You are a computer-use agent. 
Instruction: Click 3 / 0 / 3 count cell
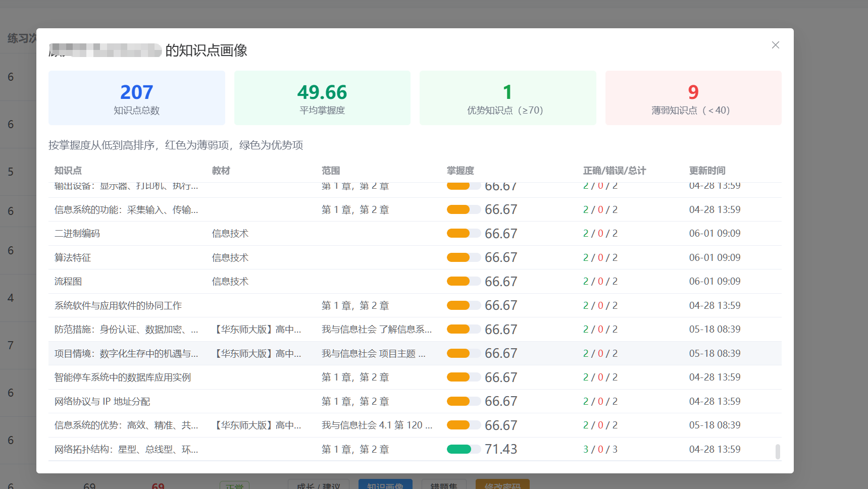(x=600, y=449)
